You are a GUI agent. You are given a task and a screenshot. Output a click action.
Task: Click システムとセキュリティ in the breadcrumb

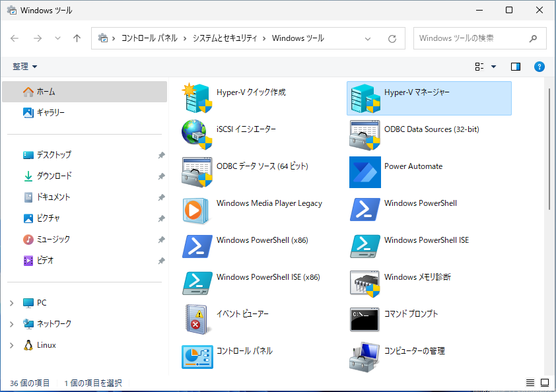click(x=225, y=38)
